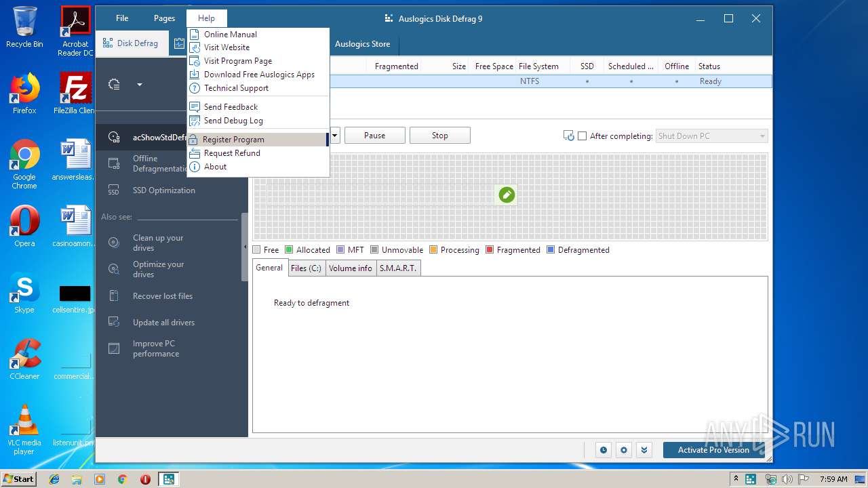
Task: Switch to the General tab
Action: point(269,268)
